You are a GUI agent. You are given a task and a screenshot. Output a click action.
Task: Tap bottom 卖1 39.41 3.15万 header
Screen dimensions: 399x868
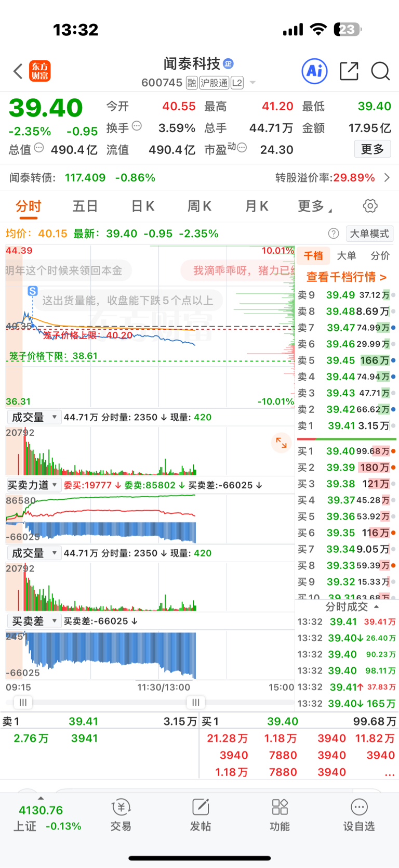tap(99, 721)
